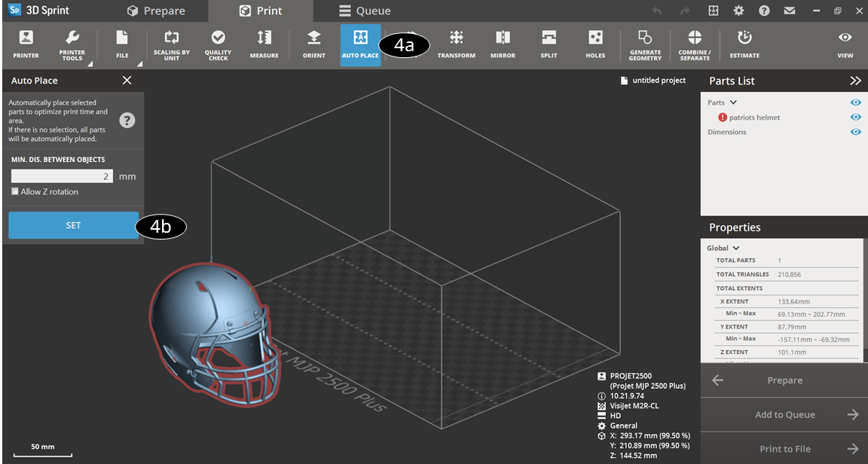Hide the Dimensions item visibility
This screenshot has height=464, width=868.
click(x=855, y=132)
